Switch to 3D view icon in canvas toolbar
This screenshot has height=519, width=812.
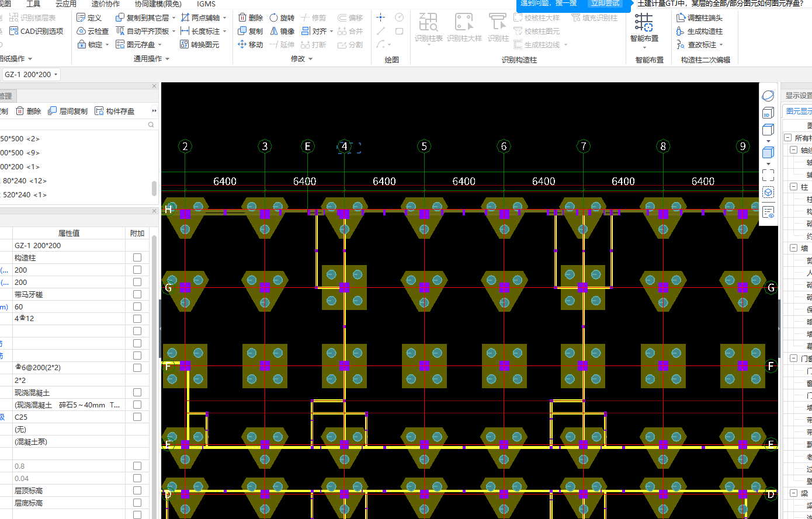pyautogui.click(x=768, y=113)
